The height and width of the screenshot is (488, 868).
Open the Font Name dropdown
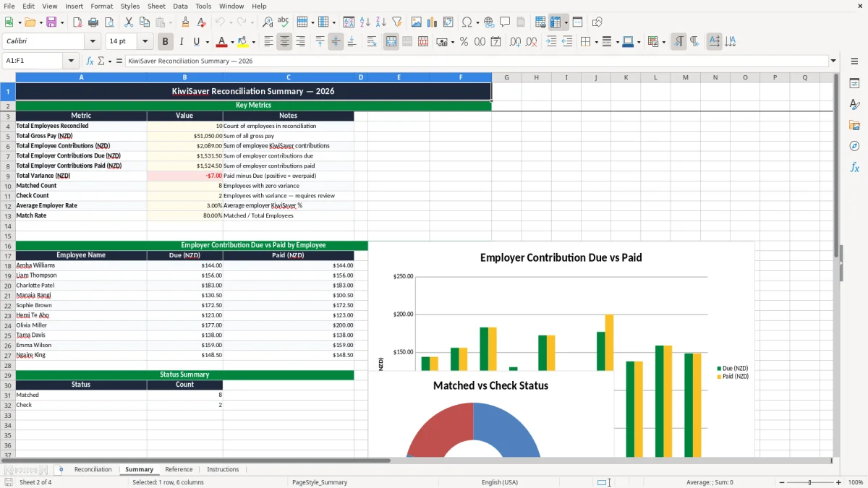(93, 42)
